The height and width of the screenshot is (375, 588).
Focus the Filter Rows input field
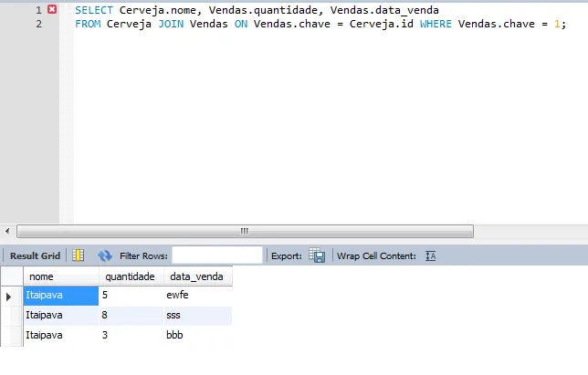tap(217, 255)
